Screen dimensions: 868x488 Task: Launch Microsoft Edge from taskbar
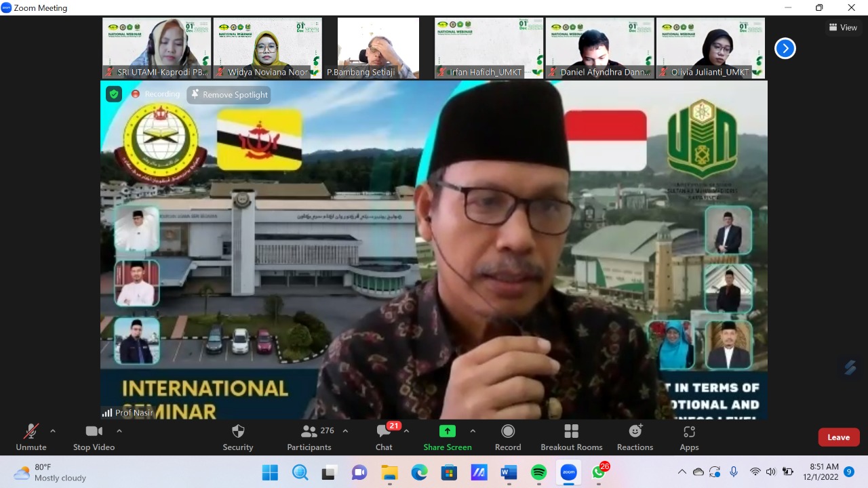coord(419,472)
